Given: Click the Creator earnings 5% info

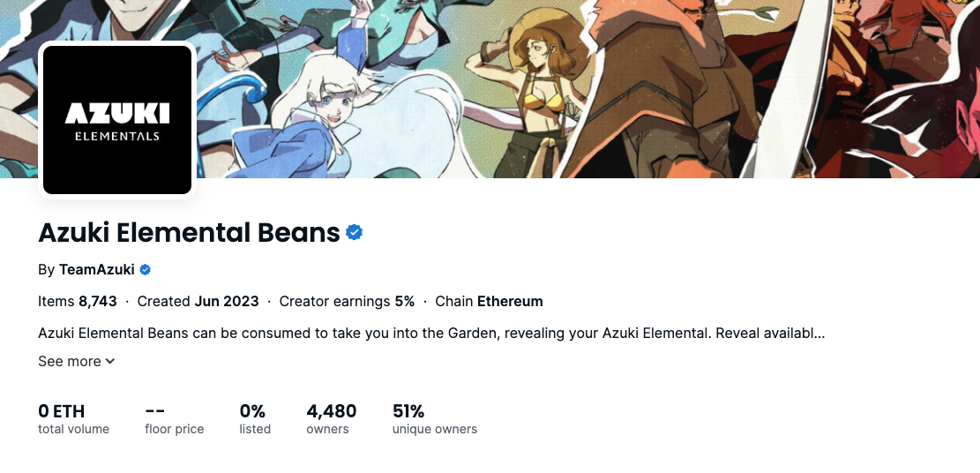Looking at the screenshot, I should pyautogui.click(x=347, y=301).
